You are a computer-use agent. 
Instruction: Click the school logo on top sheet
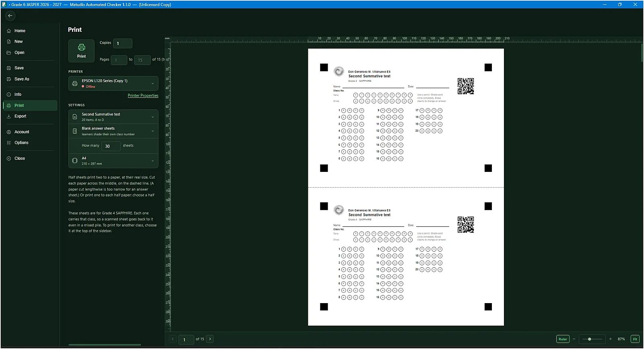coord(339,72)
